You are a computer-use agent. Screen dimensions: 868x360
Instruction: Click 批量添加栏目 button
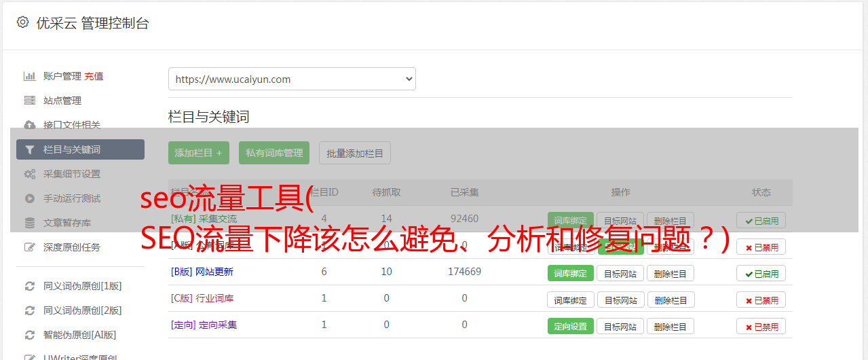(x=355, y=153)
